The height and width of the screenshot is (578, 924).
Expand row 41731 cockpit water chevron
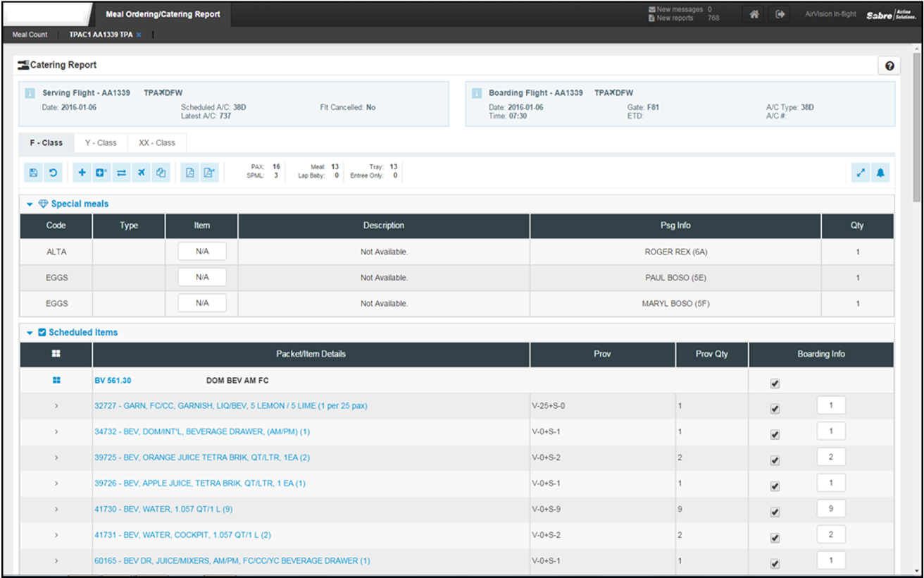[56, 535]
